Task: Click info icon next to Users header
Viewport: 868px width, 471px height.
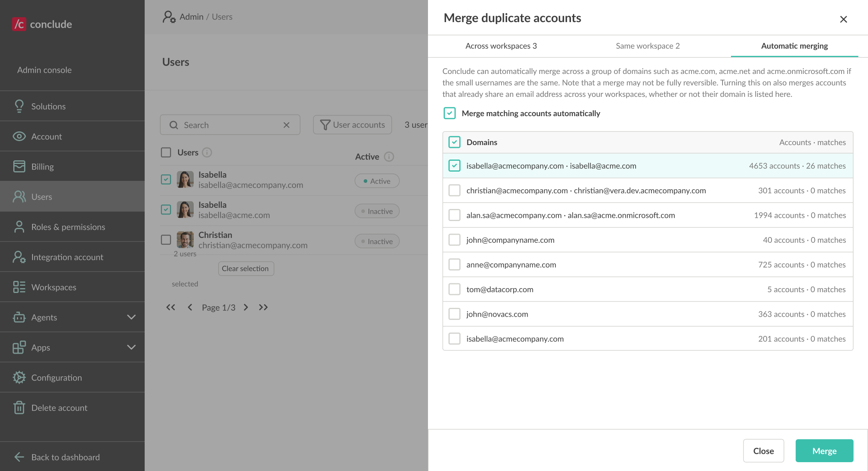Action: click(207, 152)
